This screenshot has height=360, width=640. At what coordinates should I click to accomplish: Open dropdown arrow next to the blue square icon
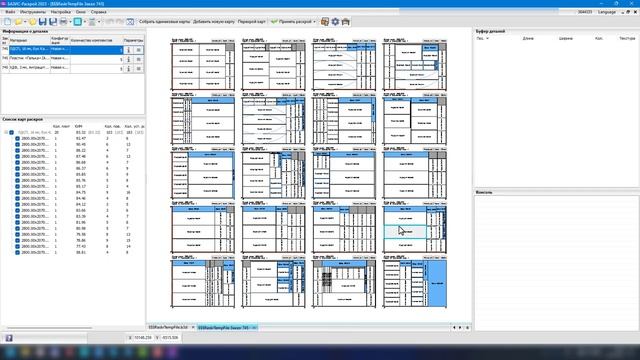(x=84, y=22)
